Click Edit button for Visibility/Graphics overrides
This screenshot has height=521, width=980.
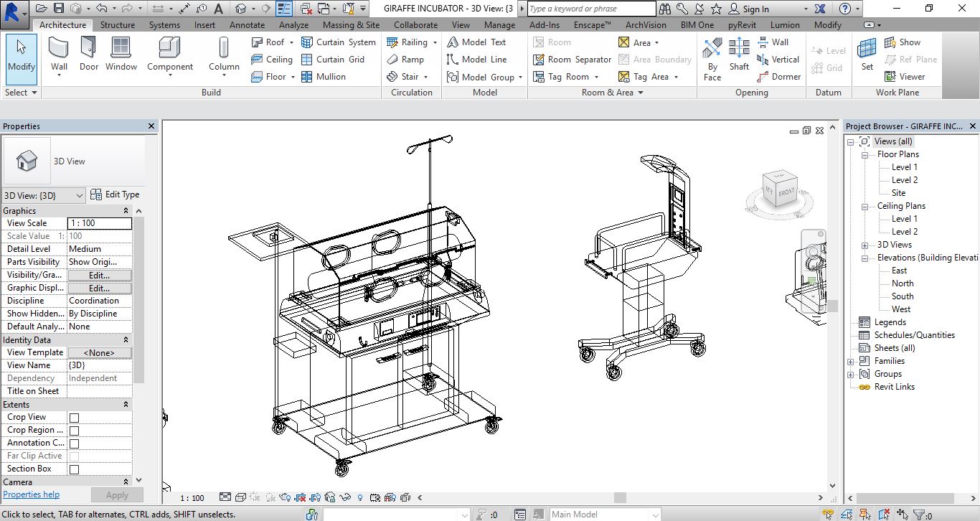tap(99, 275)
